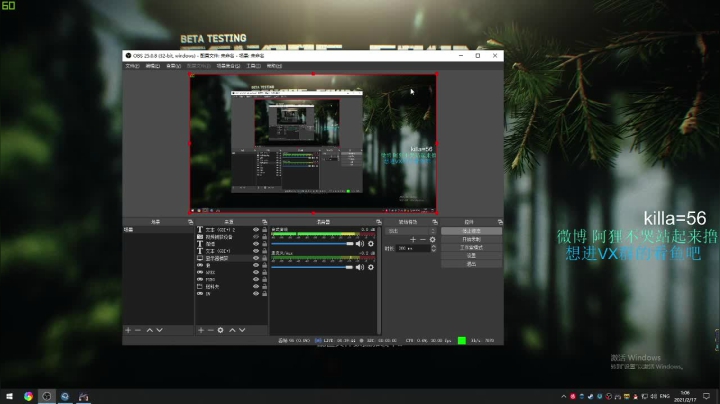Adjust Mic/Aux volume slider
720x404 pixels.
(x=312, y=267)
